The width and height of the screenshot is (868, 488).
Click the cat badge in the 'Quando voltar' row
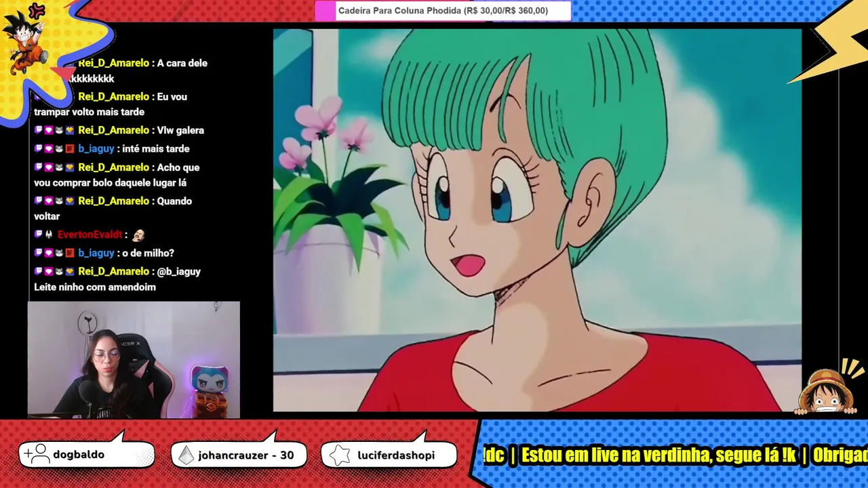point(59,201)
